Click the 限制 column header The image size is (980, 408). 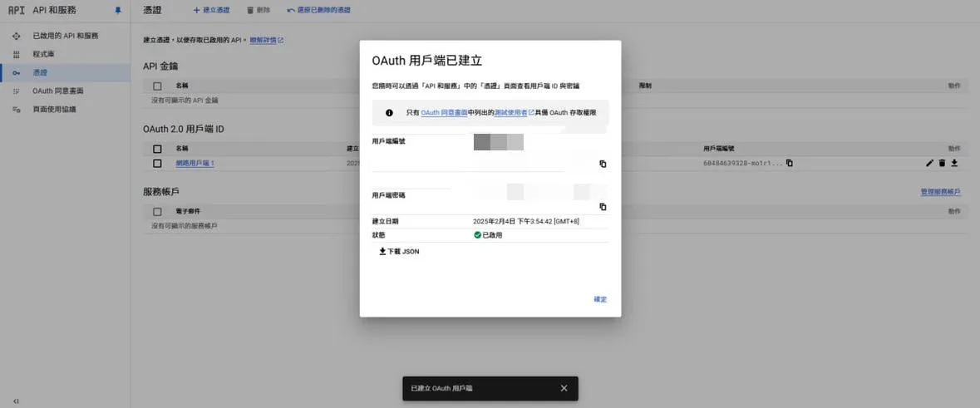[645, 86]
